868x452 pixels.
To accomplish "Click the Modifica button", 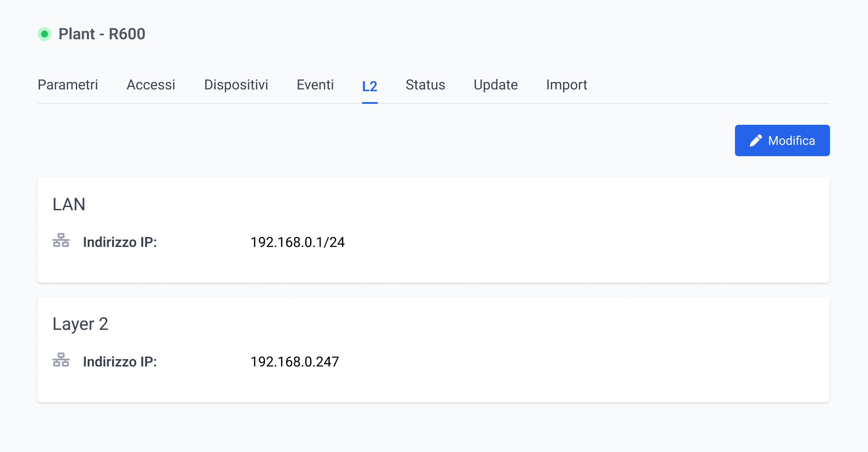I will tap(783, 140).
